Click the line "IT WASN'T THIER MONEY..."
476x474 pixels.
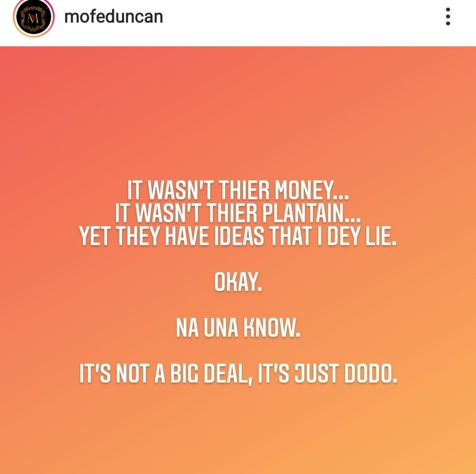238,191
